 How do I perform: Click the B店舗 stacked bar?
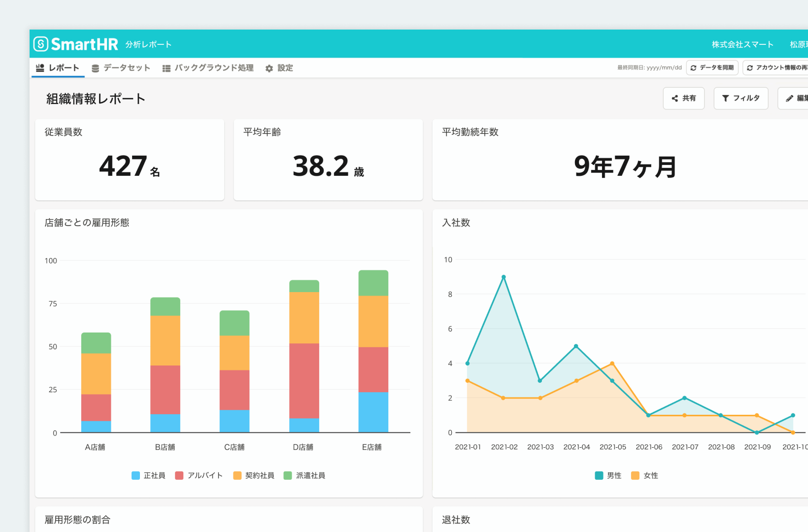coord(165,365)
